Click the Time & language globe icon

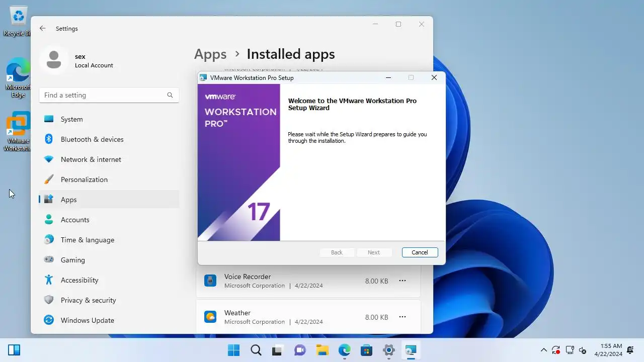click(49, 240)
